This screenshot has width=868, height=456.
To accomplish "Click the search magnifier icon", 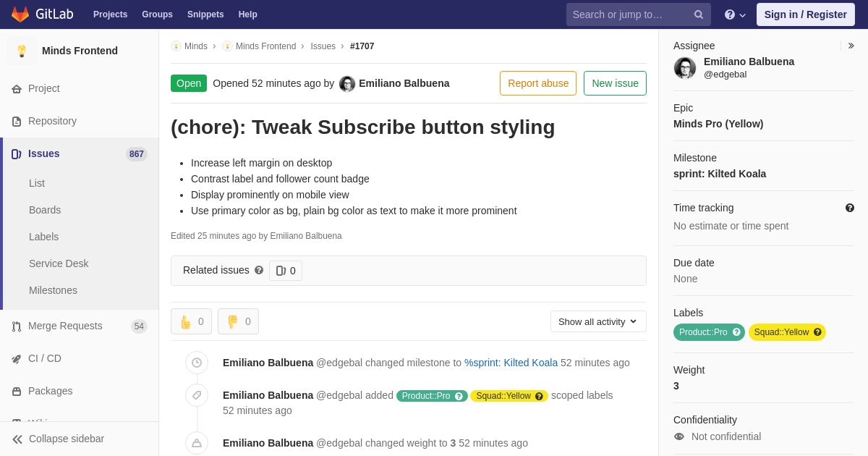I will pos(699,14).
